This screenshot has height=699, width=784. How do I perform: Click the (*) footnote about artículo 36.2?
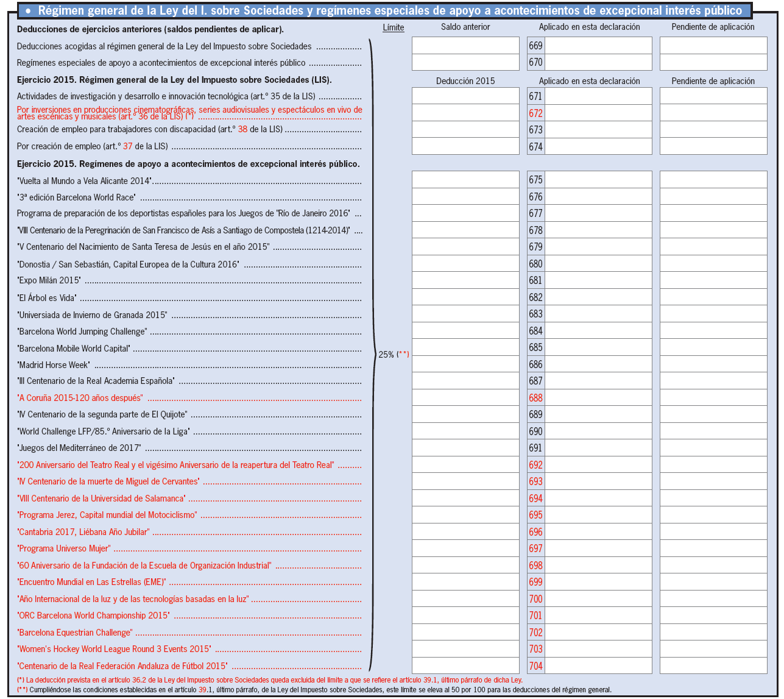pos(270,680)
